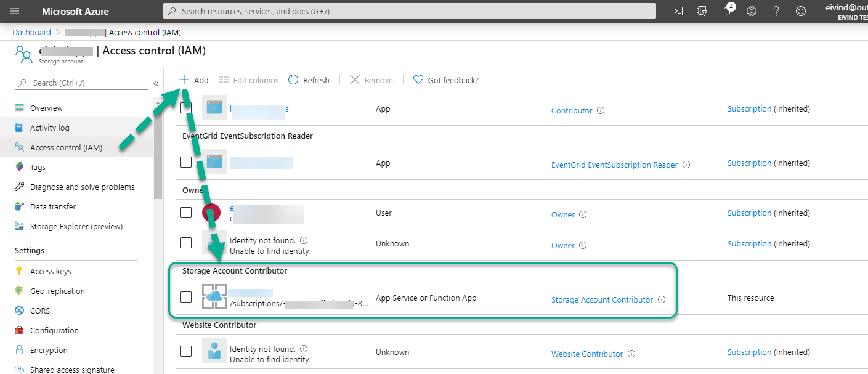The height and width of the screenshot is (374, 868).
Task: Check the Storage Account Contributor row checkbox
Action: (x=186, y=296)
